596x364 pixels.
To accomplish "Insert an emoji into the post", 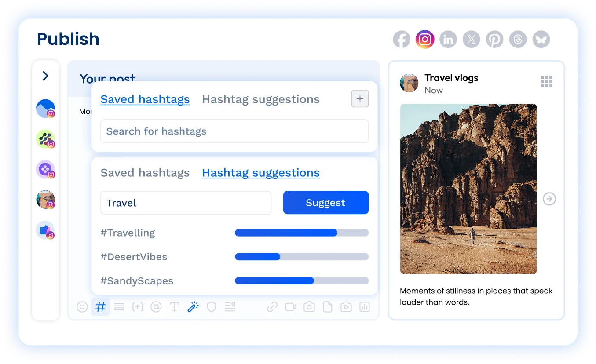I will 82,306.
